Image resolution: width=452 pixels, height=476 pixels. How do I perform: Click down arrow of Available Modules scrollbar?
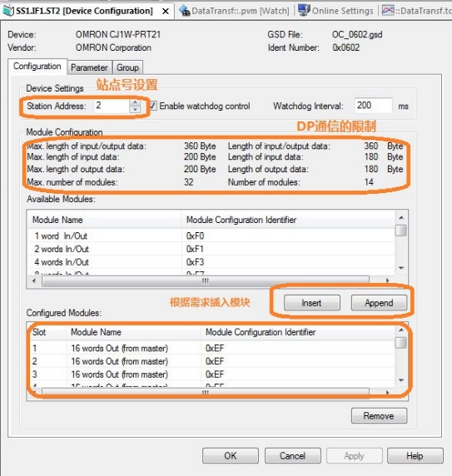coord(401,268)
